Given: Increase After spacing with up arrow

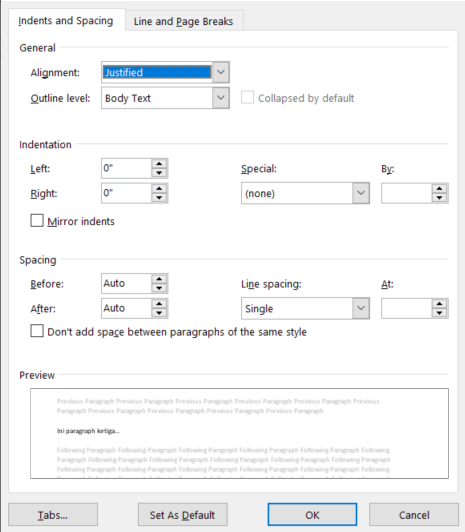Looking at the screenshot, I should (159, 304).
